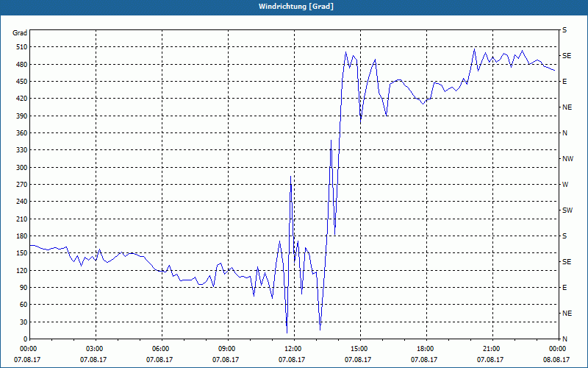The width and height of the screenshot is (588, 368).
Task: Click the 'NW' compass direction label
Action: (x=567, y=159)
